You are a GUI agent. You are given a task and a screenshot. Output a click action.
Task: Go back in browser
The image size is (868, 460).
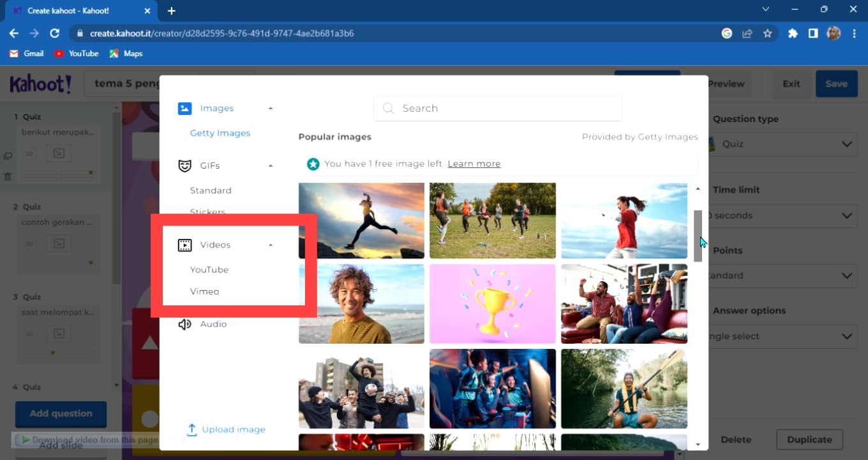(x=14, y=33)
